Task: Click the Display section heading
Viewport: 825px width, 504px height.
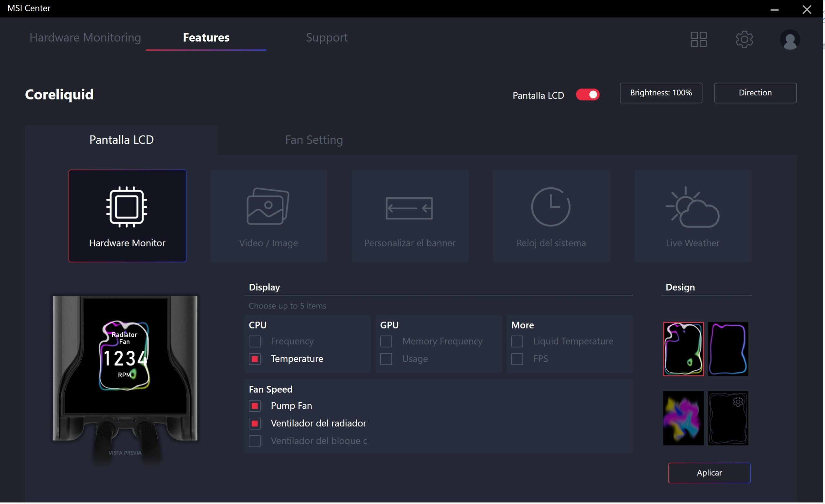Action: point(264,287)
